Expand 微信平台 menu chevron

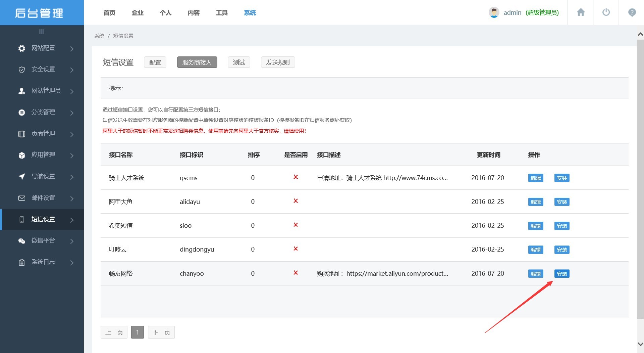click(x=72, y=241)
